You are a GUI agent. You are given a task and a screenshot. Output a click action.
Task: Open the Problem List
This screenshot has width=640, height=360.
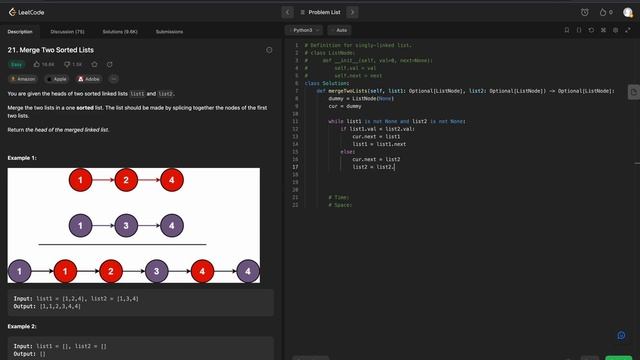click(320, 12)
